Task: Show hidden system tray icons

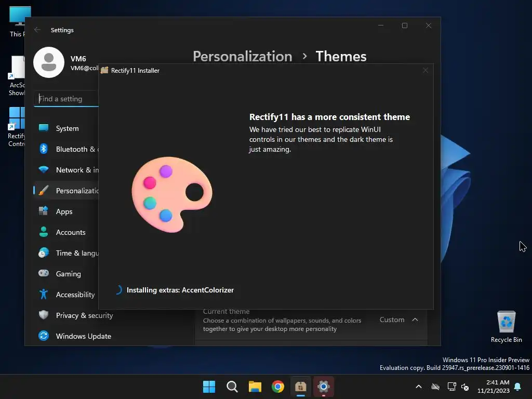Action: click(x=419, y=387)
